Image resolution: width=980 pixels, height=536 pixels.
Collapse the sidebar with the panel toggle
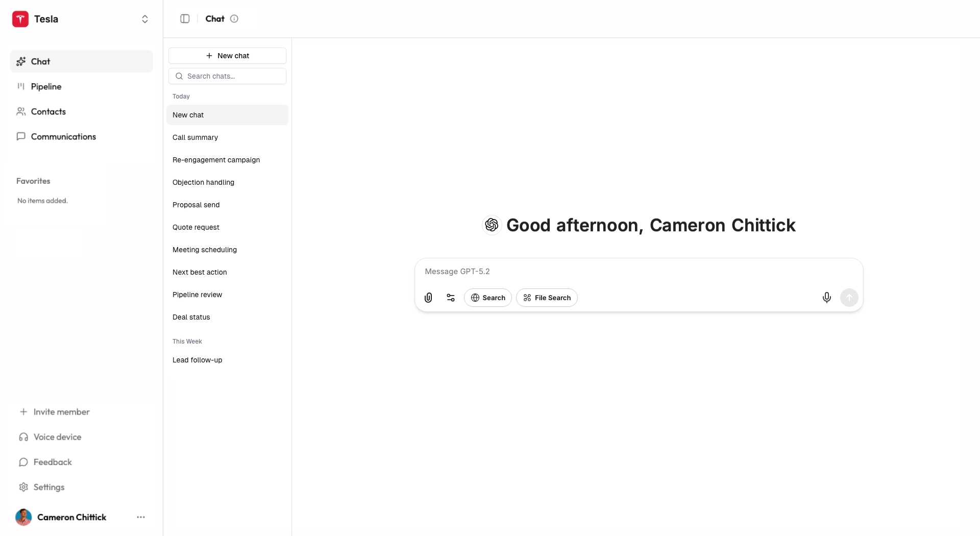click(x=185, y=18)
